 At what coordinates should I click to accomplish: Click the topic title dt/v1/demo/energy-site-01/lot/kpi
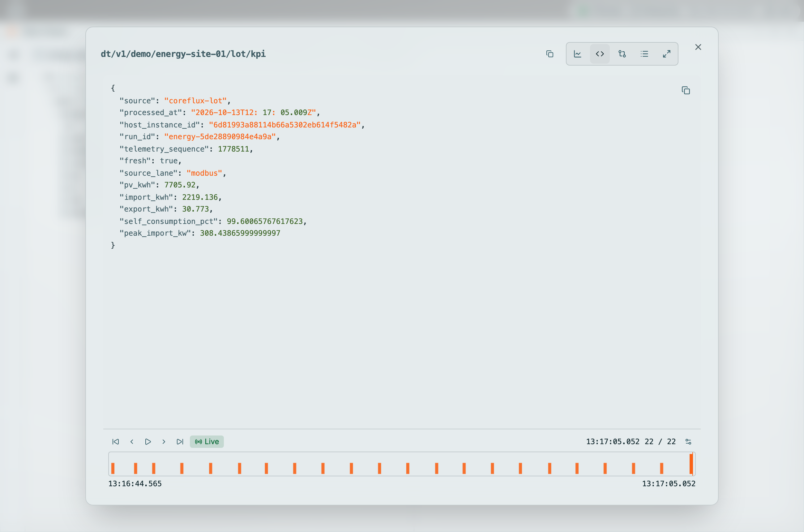183,54
